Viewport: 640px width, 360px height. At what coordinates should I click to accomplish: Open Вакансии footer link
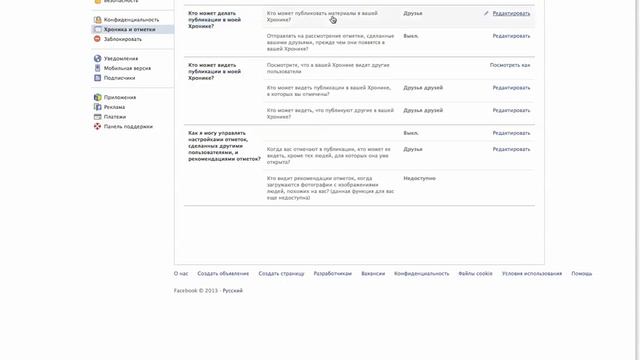coord(373,273)
